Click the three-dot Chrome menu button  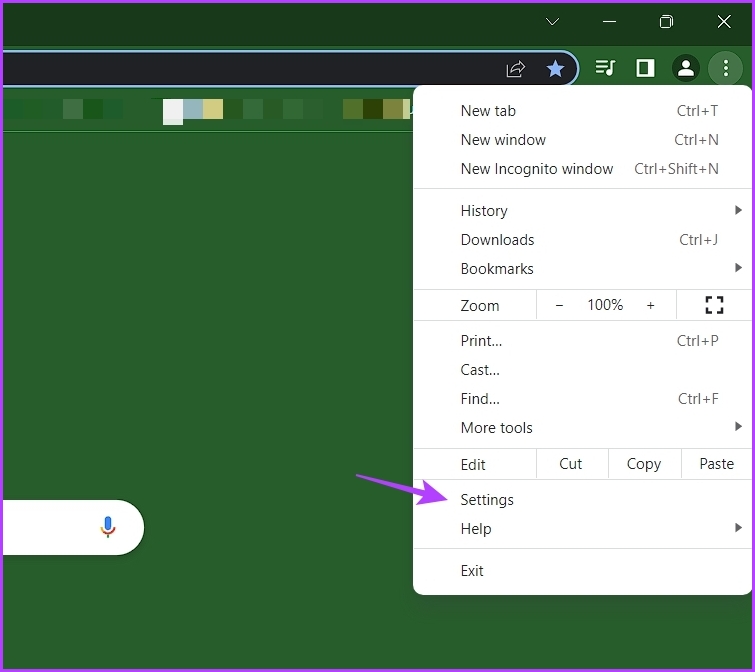726,68
